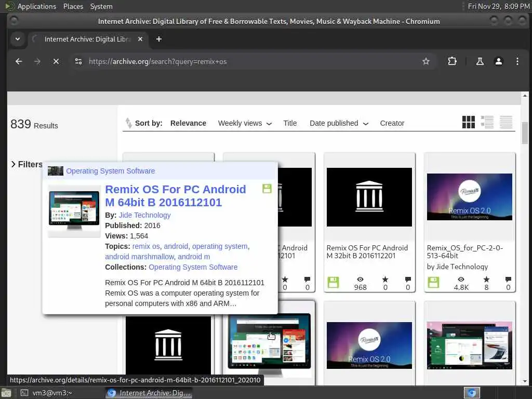Open the second-row Remix OS 2.0 aurora thumbnail
The image size is (532, 399).
pyautogui.click(x=369, y=345)
